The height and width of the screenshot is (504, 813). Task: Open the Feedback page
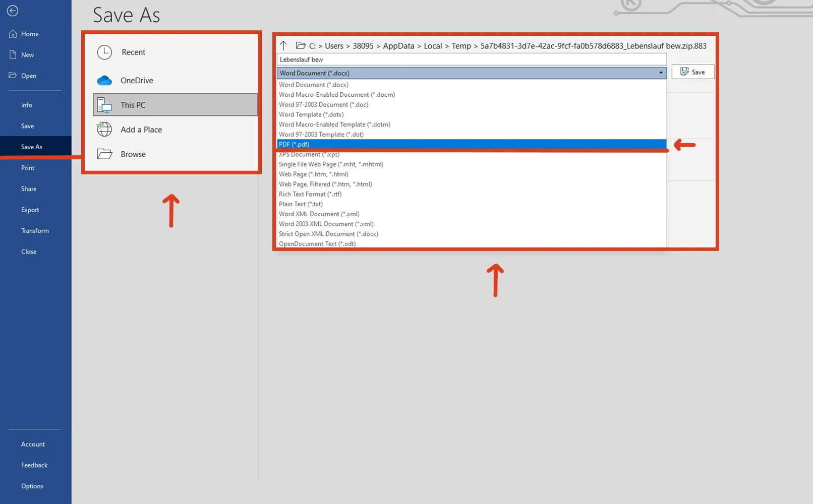(34, 465)
